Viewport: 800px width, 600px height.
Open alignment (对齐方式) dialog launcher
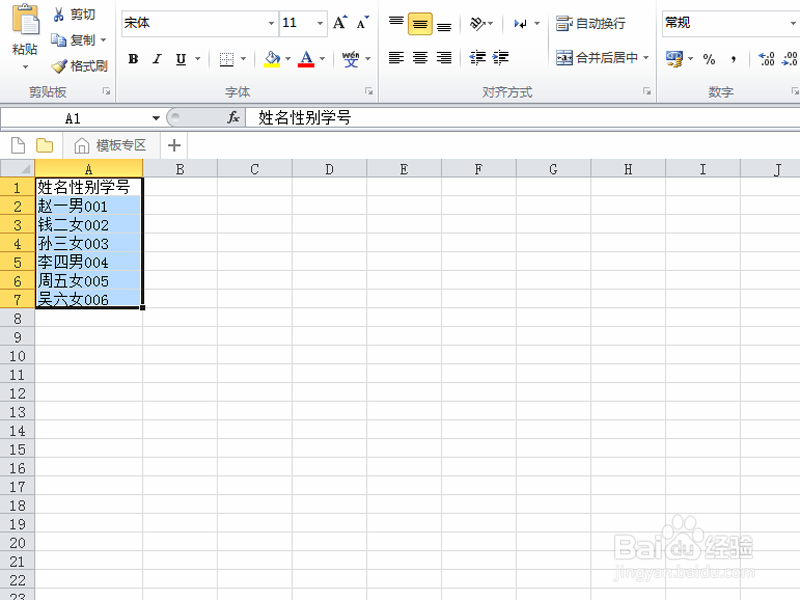tap(646, 91)
